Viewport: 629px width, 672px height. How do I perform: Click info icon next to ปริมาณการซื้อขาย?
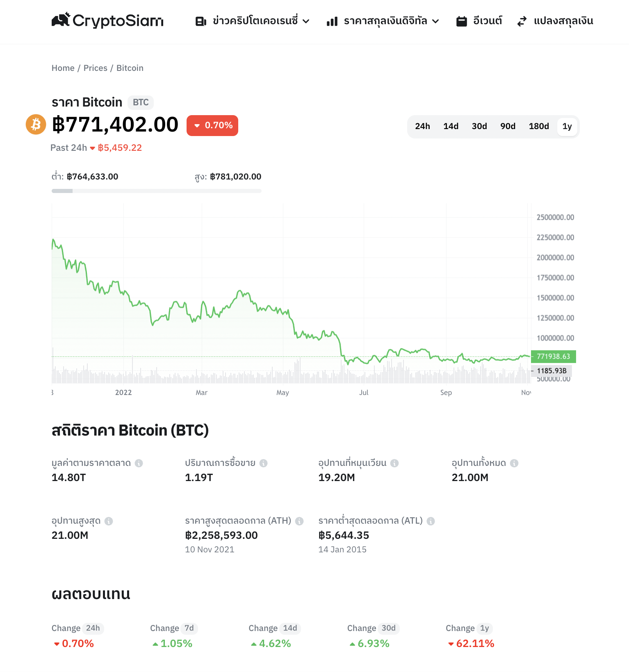(x=264, y=463)
